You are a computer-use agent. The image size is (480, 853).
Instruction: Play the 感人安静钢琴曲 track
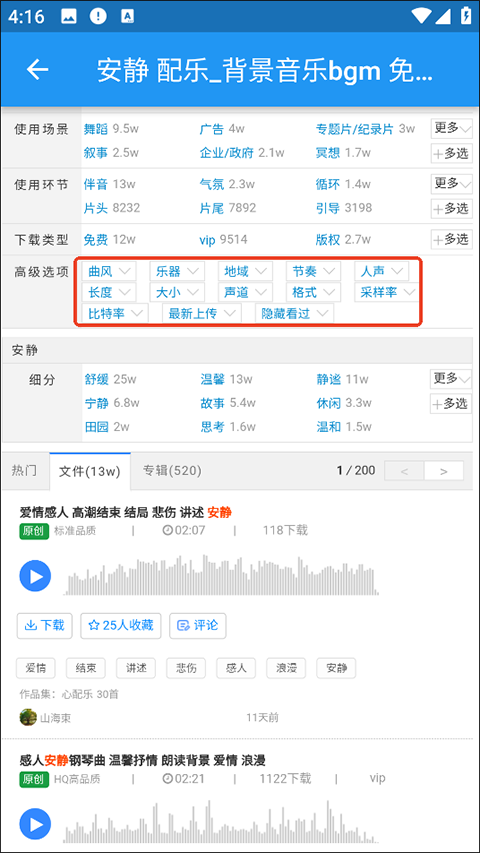click(x=35, y=824)
